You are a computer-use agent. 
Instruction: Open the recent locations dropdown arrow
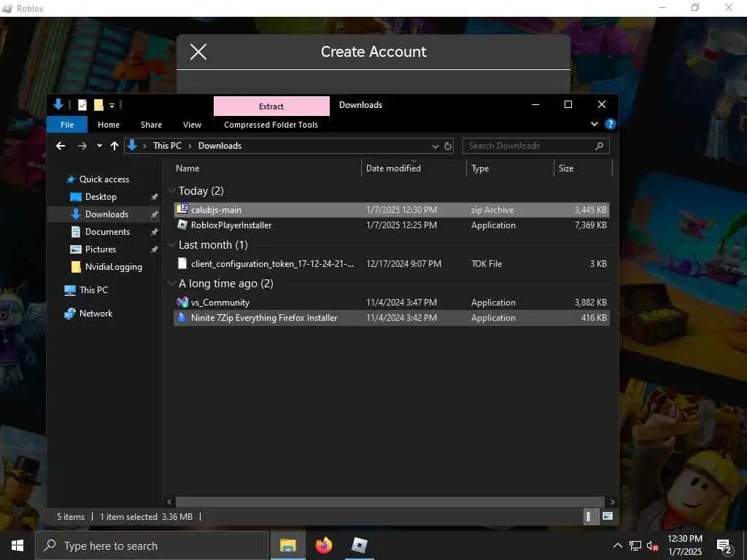pyautogui.click(x=99, y=146)
